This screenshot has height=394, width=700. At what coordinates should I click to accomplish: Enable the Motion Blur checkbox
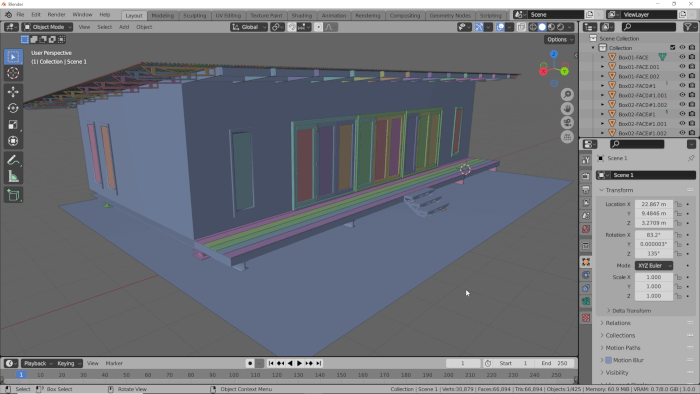click(x=608, y=360)
